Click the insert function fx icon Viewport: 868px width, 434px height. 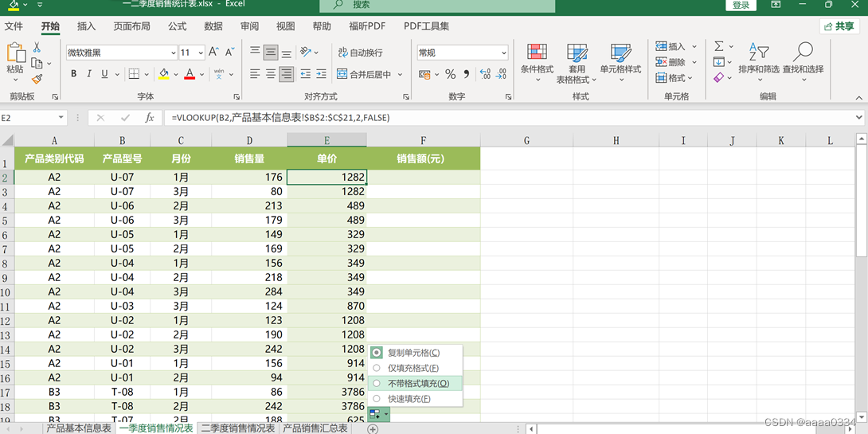150,117
